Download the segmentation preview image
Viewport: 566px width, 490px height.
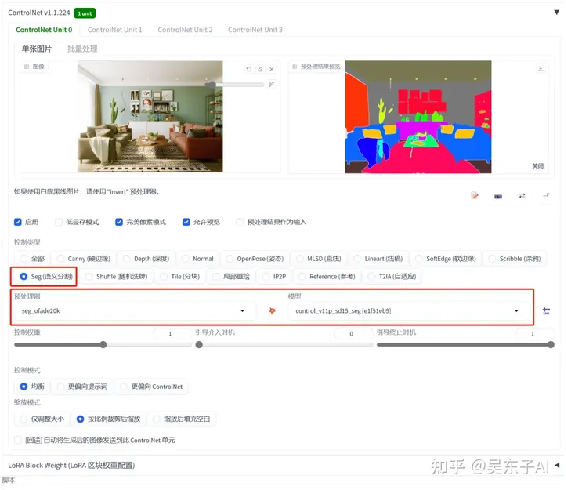540,69
